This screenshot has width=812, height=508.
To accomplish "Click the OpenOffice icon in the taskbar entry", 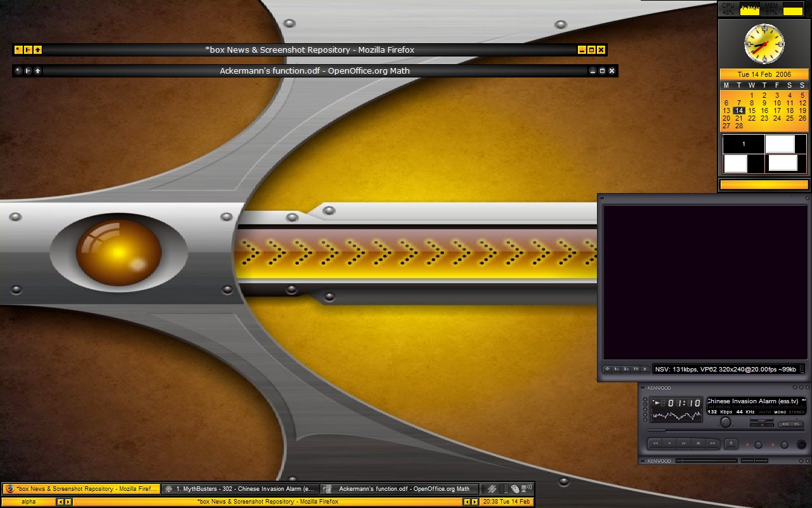I will tap(327, 489).
